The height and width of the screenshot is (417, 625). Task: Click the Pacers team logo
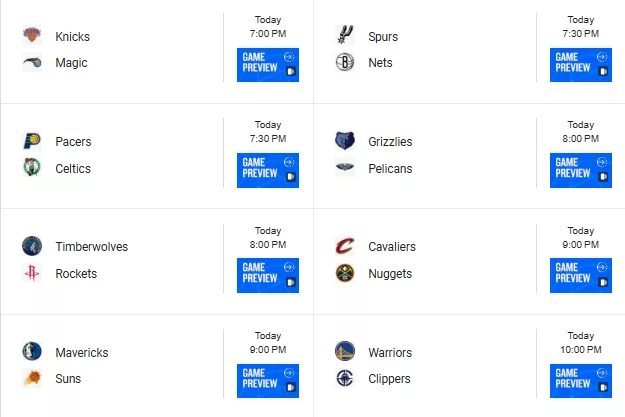[x=32, y=141]
